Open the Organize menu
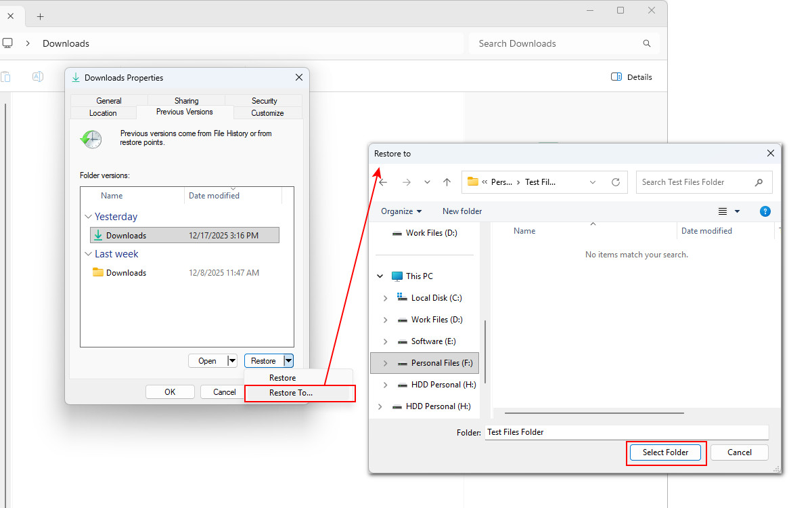 [x=401, y=211]
